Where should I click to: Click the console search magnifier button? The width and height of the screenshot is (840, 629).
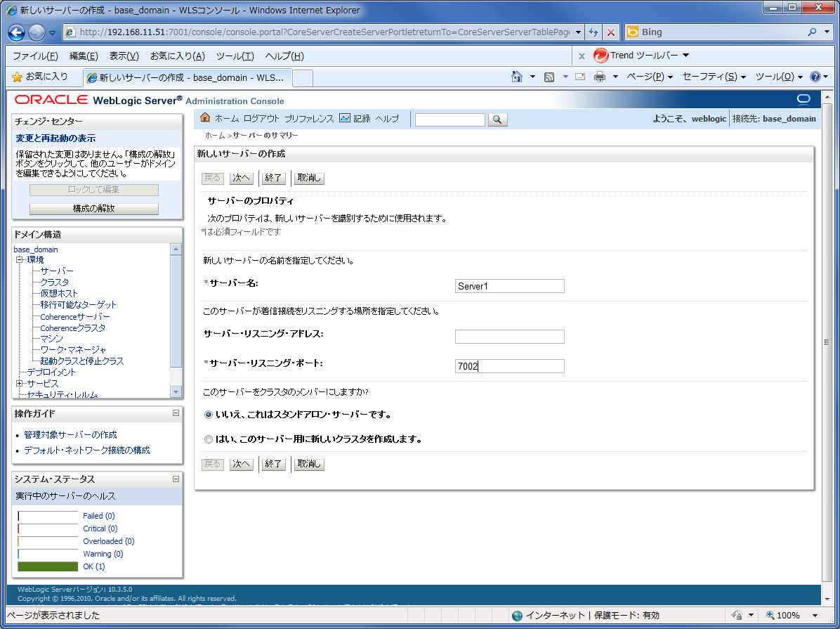point(497,119)
